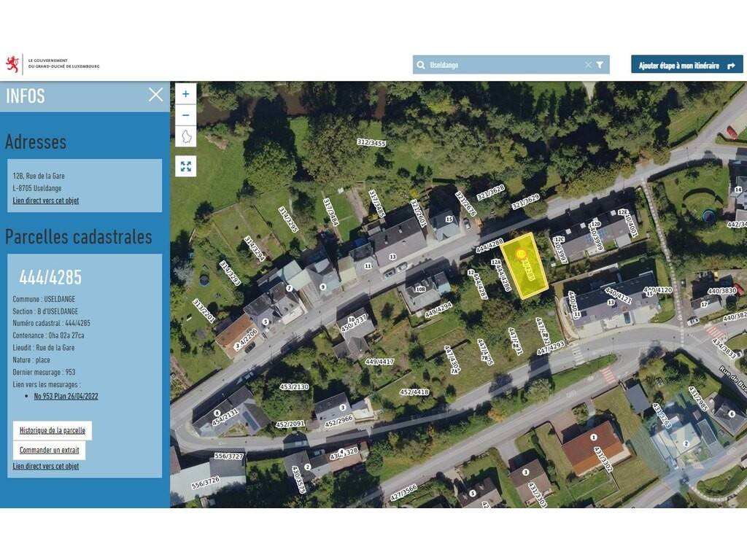Follow direct link under the address
The image size is (747, 560).
click(x=45, y=201)
